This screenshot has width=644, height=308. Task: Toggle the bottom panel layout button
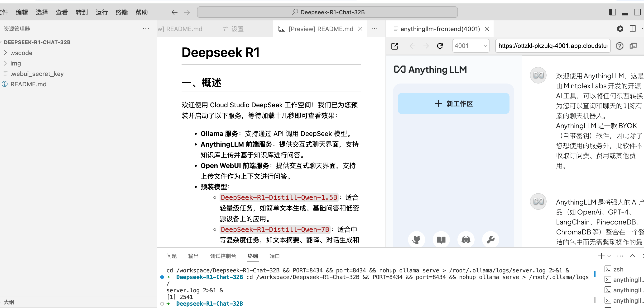625,12
